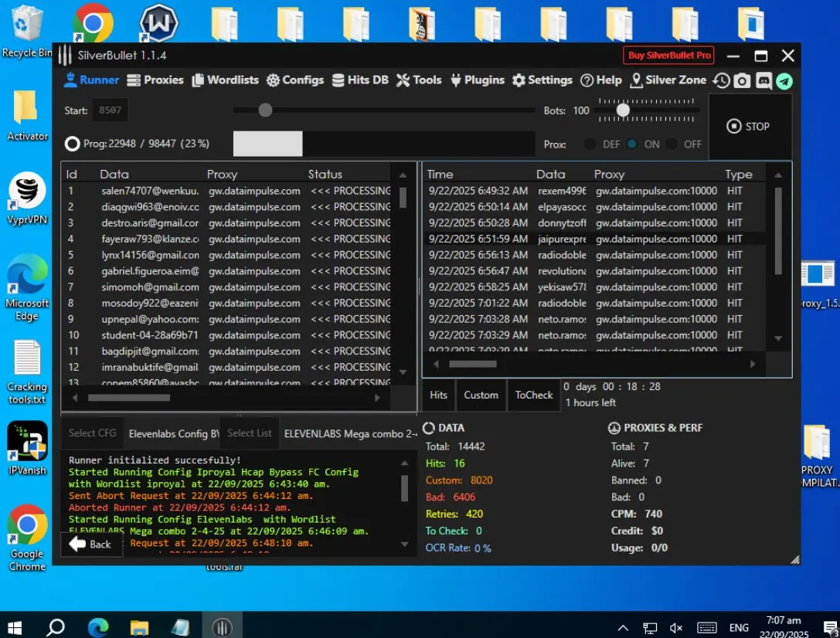Open Recycle Bin on desktop
This screenshot has height=638, width=840.
pos(26,32)
